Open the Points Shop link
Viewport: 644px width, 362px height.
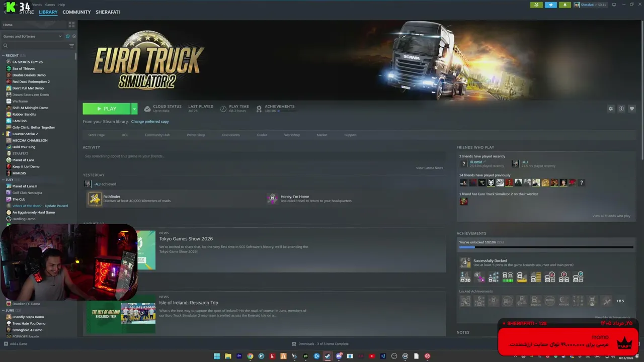click(196, 135)
